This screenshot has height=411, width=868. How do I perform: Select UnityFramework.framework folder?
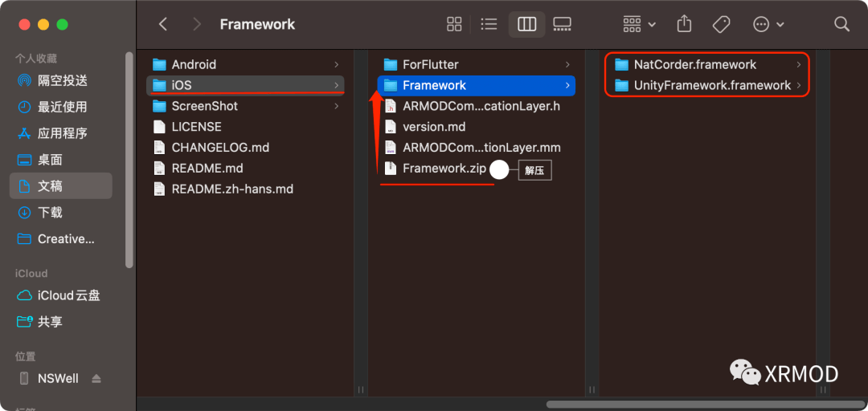[x=707, y=85]
